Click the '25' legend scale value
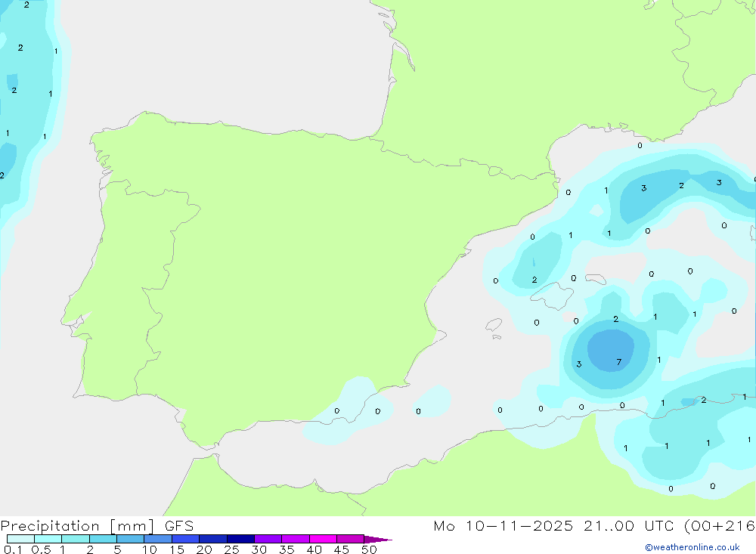The width and height of the screenshot is (756, 554). click(231, 549)
